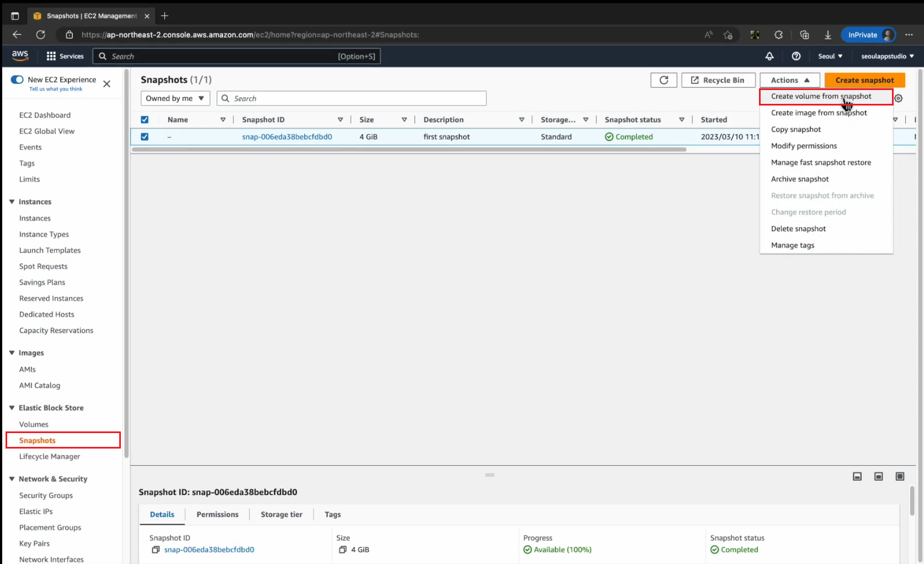Open browser collections icon

pos(804,35)
